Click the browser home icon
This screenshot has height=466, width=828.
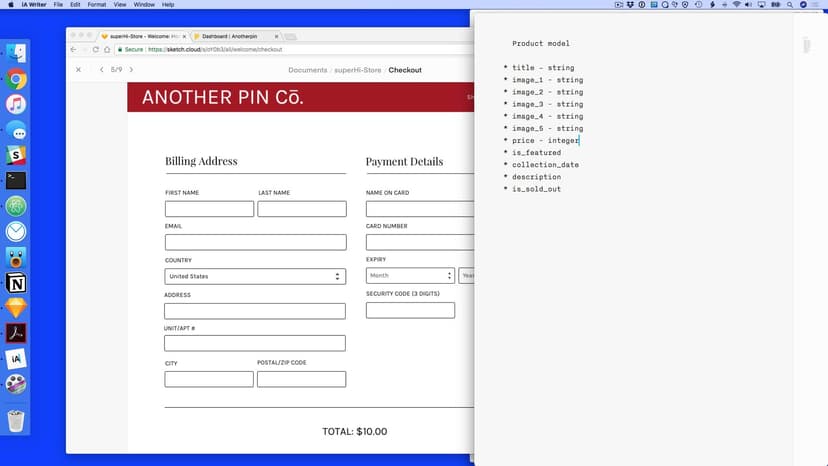click(x=106, y=49)
